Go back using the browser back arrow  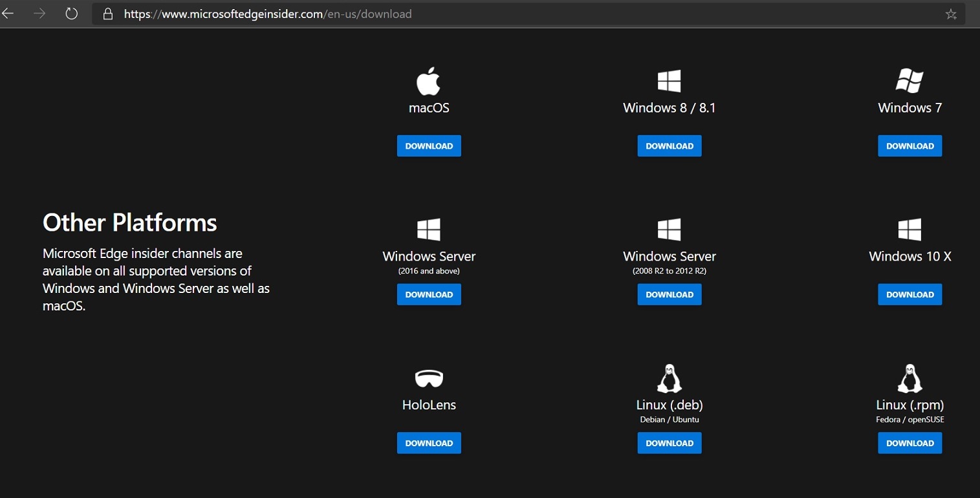(7, 14)
